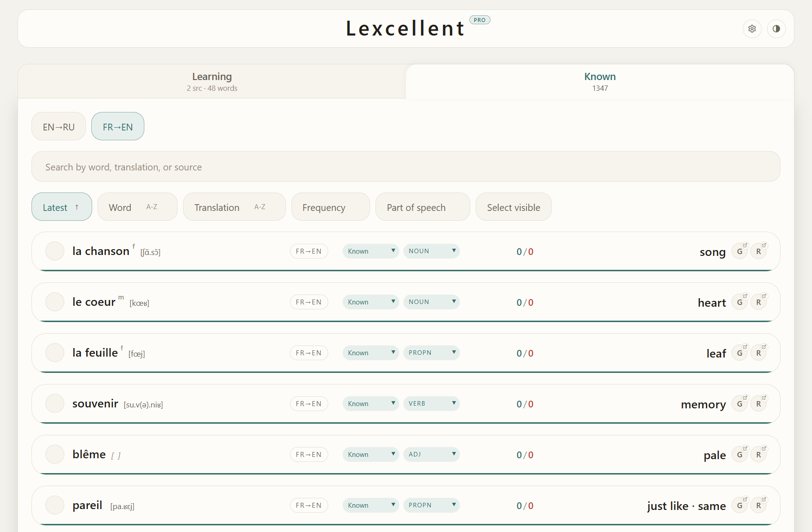The width and height of the screenshot is (812, 532).
Task: Open the G link for pale
Action: [x=740, y=455]
